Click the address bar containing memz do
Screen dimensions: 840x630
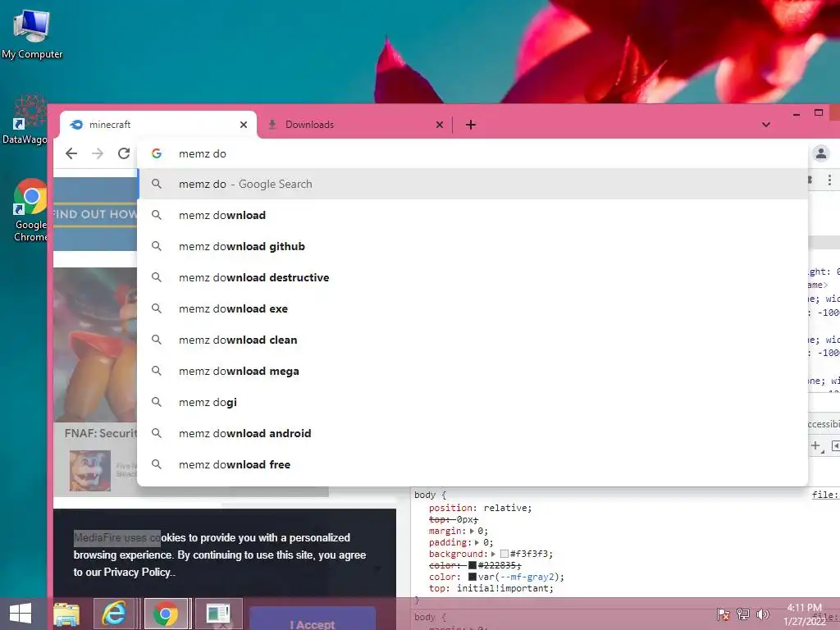click(x=472, y=153)
